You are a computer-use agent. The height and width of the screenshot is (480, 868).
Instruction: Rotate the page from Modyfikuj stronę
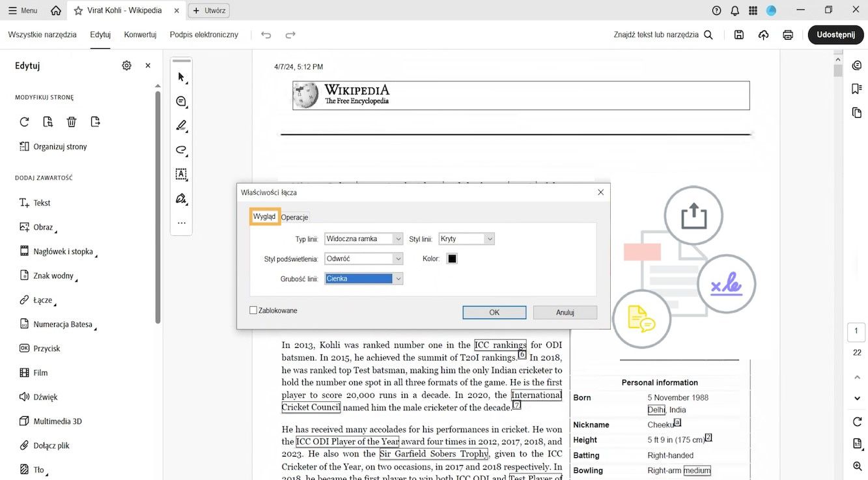24,122
